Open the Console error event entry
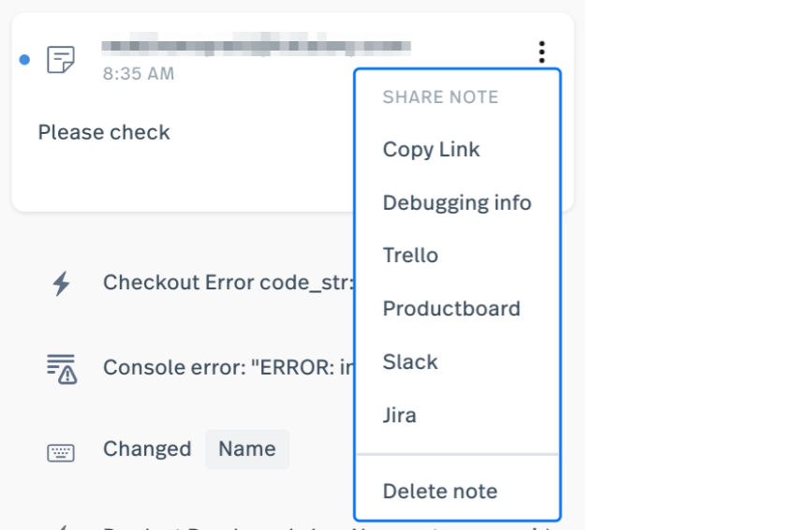This screenshot has width=812, height=530. point(228,368)
